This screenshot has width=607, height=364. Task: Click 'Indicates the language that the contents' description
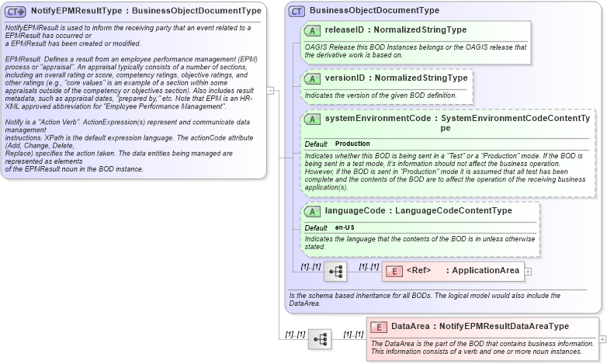(x=420, y=243)
